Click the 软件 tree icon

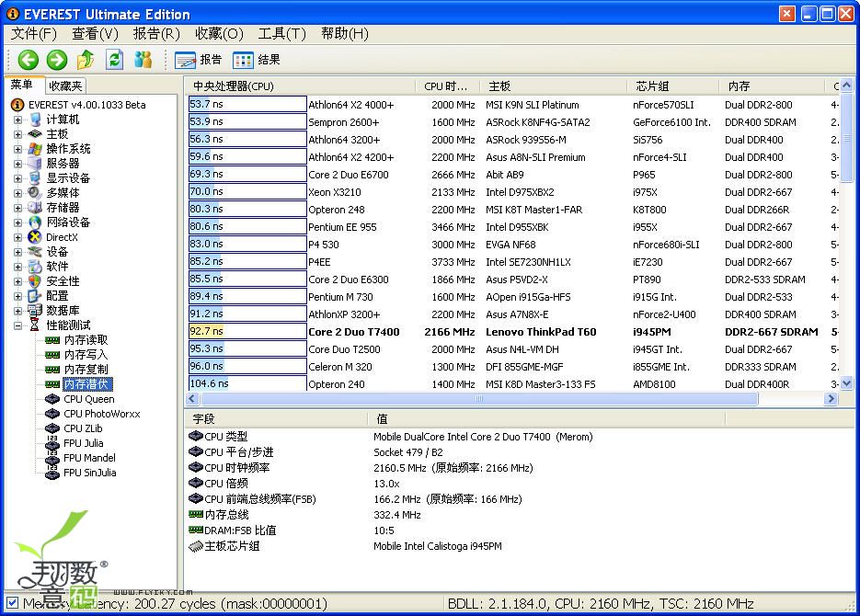click(x=35, y=267)
